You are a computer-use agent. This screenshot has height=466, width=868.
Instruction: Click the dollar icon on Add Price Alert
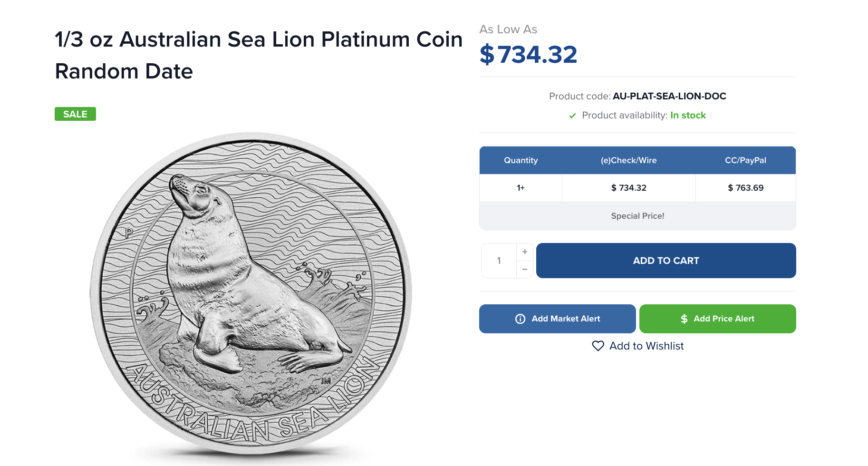pos(684,319)
